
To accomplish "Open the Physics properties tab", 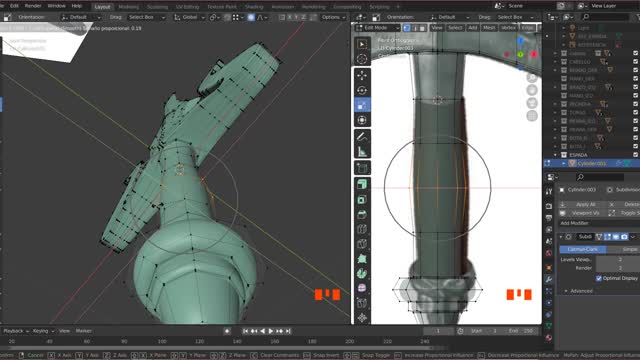I will click(x=549, y=302).
